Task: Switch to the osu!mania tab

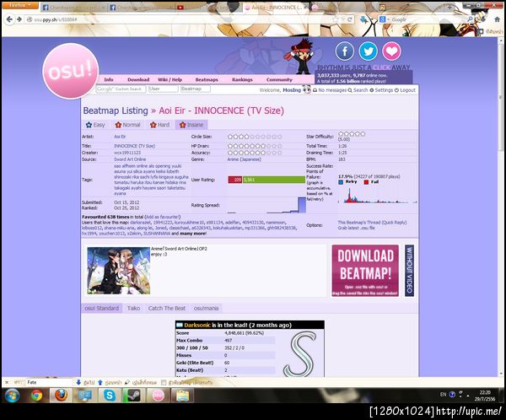Action: (x=207, y=308)
